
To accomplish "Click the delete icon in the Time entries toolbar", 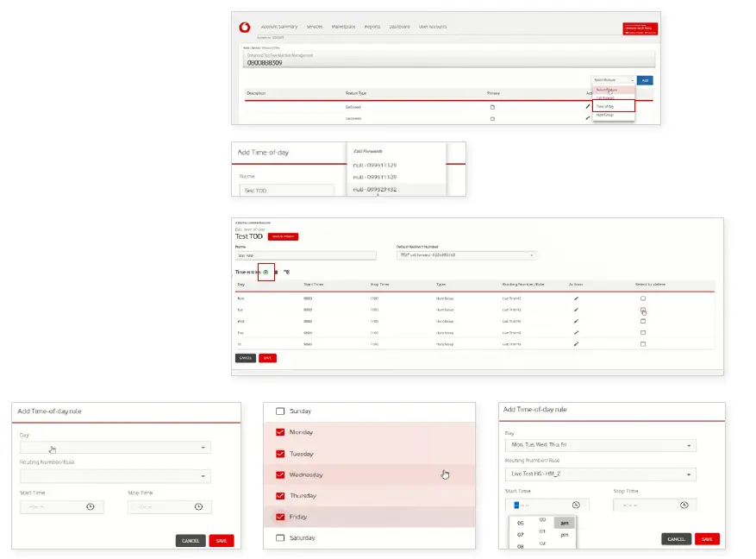I will pyautogui.click(x=276, y=272).
